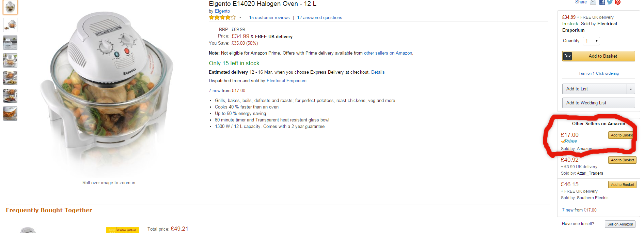
Task: Click the Sell on Amazon button
Action: point(620,224)
